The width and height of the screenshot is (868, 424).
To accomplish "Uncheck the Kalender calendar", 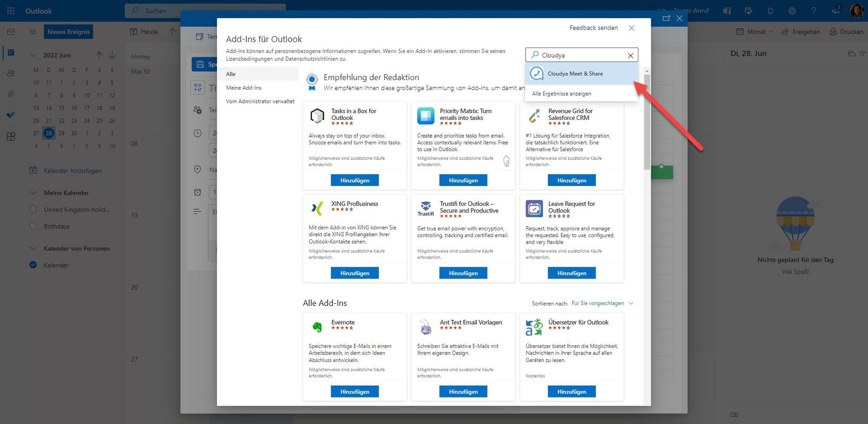I will (x=33, y=265).
